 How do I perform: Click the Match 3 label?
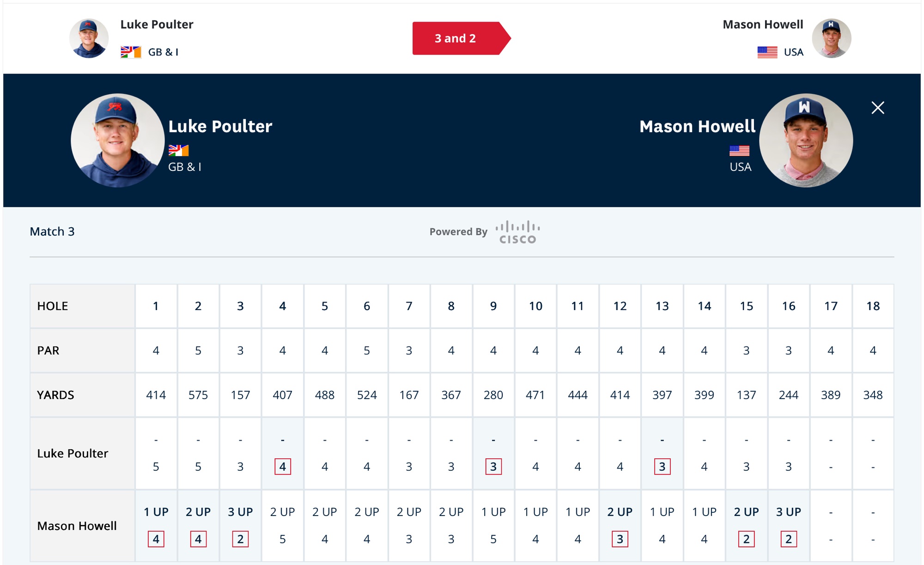pos(52,231)
